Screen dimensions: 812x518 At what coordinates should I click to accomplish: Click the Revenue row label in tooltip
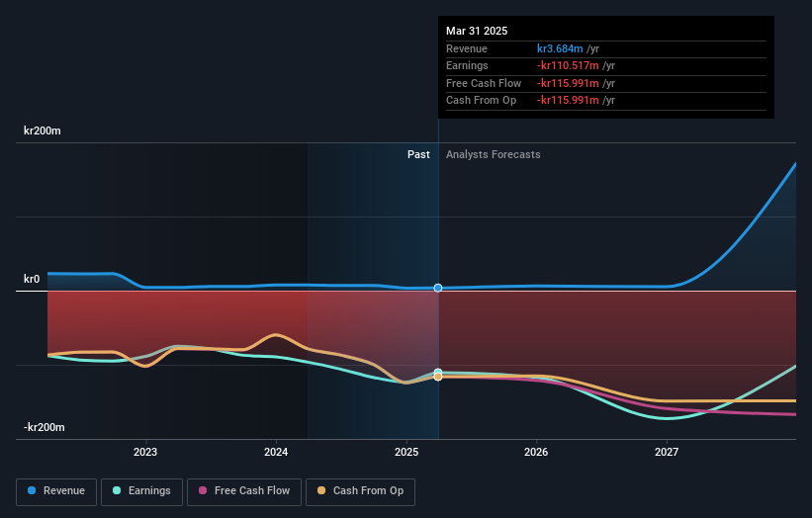[x=467, y=48]
